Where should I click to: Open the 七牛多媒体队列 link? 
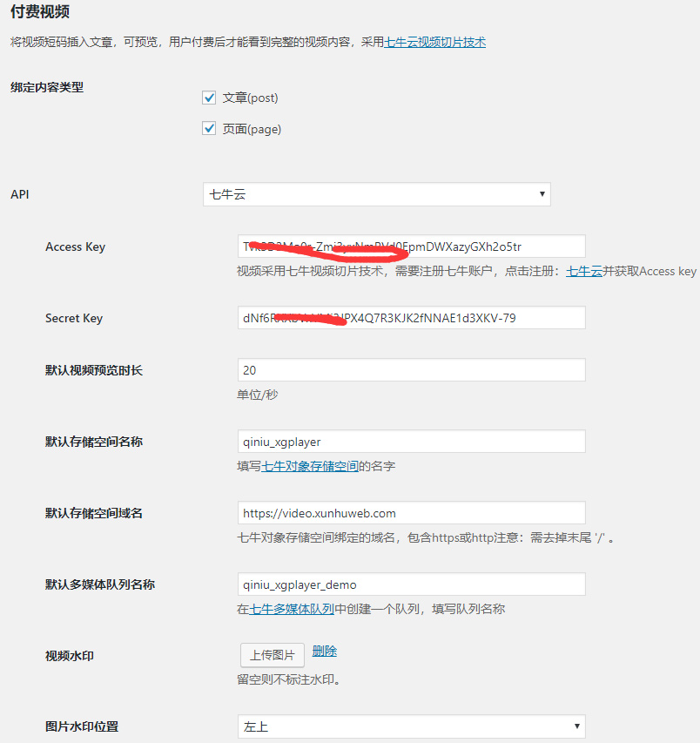point(293,610)
